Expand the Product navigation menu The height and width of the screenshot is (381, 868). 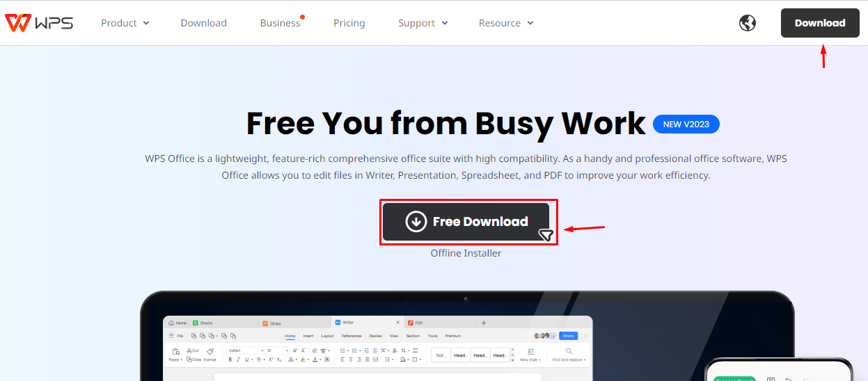125,23
